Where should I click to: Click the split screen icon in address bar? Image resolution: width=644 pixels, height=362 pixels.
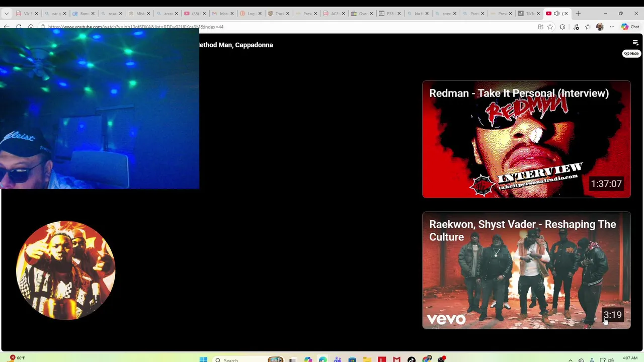click(540, 27)
